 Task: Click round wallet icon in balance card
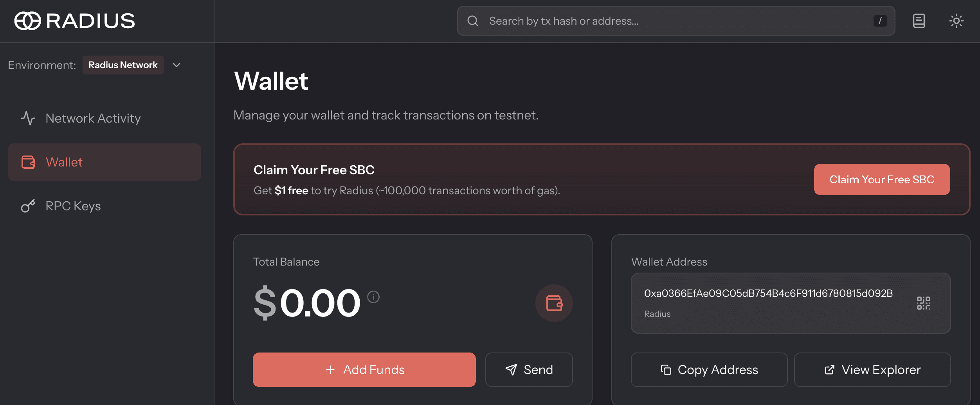(554, 303)
